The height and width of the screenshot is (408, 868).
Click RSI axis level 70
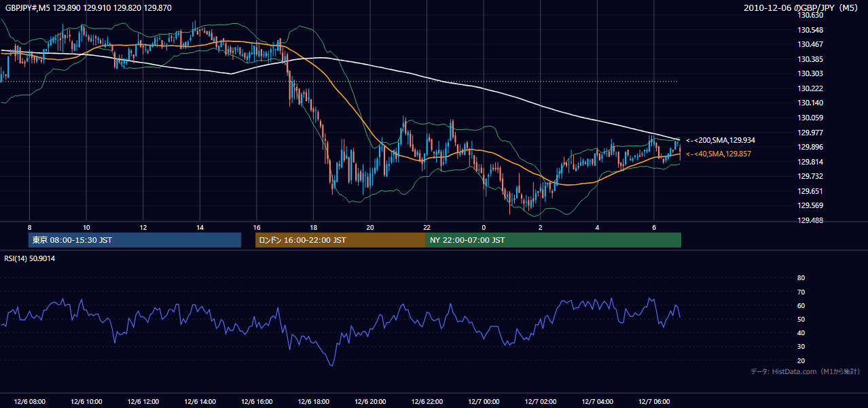[801, 292]
